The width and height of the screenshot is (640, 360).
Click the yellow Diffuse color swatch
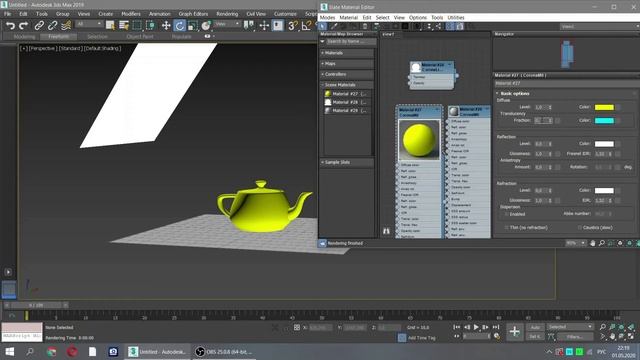[604, 107]
